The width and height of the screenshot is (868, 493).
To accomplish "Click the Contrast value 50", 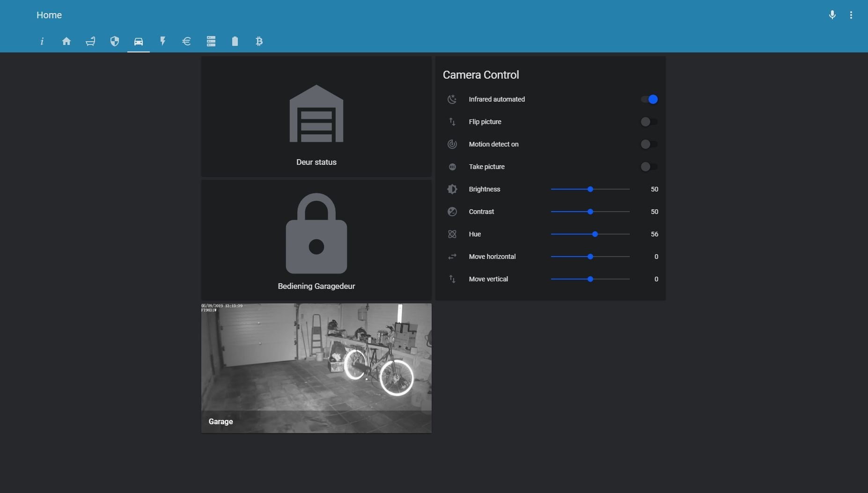I will tap(655, 212).
